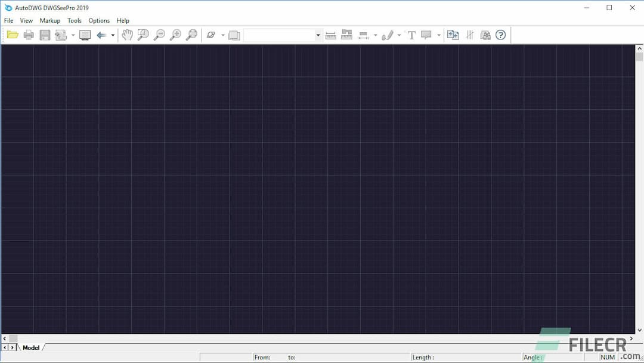Screen dimensions: 644x363
Task: Toggle the layers visibility eye icon
Action: 212,35
